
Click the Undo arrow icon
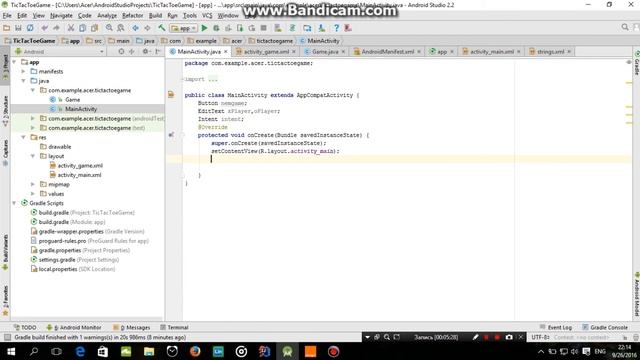pos(44,28)
